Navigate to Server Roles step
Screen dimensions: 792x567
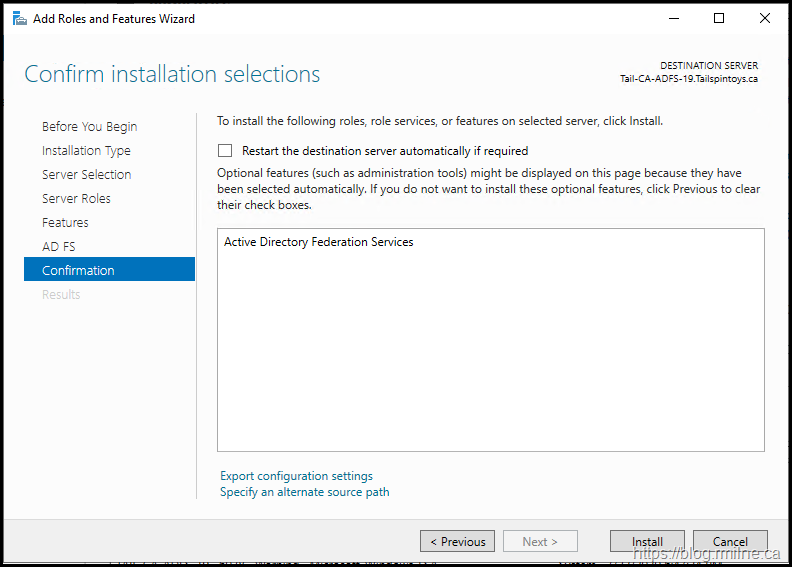coord(76,199)
